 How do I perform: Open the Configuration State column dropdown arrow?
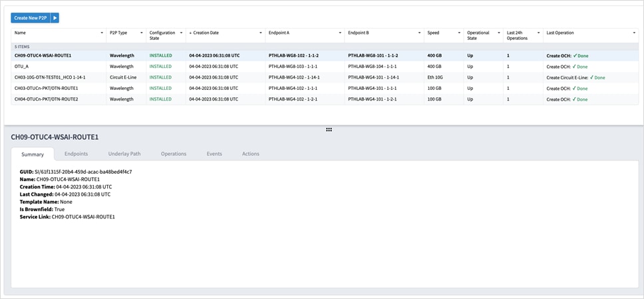pyautogui.click(x=182, y=33)
